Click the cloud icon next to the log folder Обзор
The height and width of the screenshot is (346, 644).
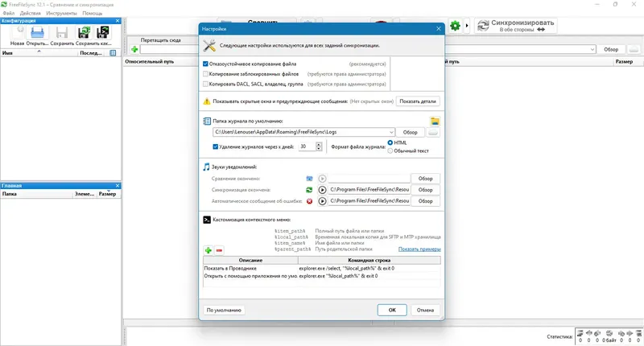pos(433,132)
